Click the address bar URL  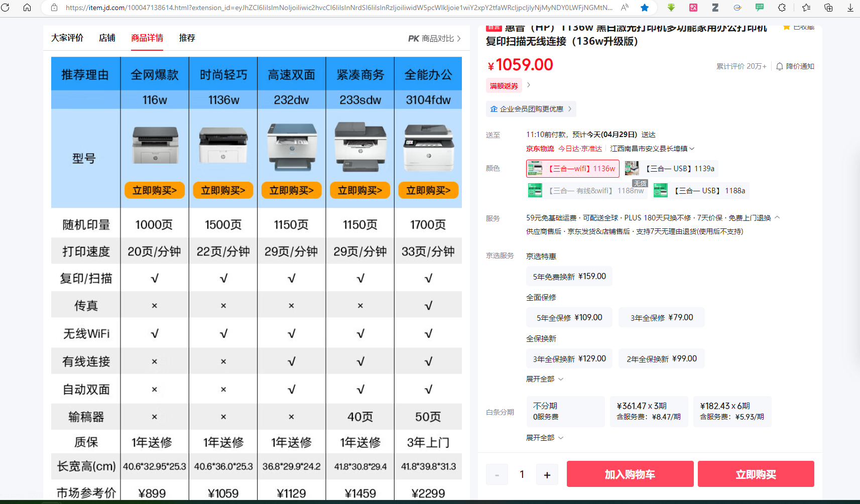339,8
